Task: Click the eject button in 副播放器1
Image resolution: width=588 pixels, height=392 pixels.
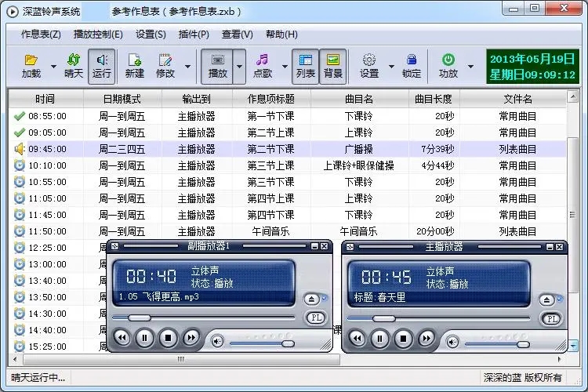Action: click(311, 299)
